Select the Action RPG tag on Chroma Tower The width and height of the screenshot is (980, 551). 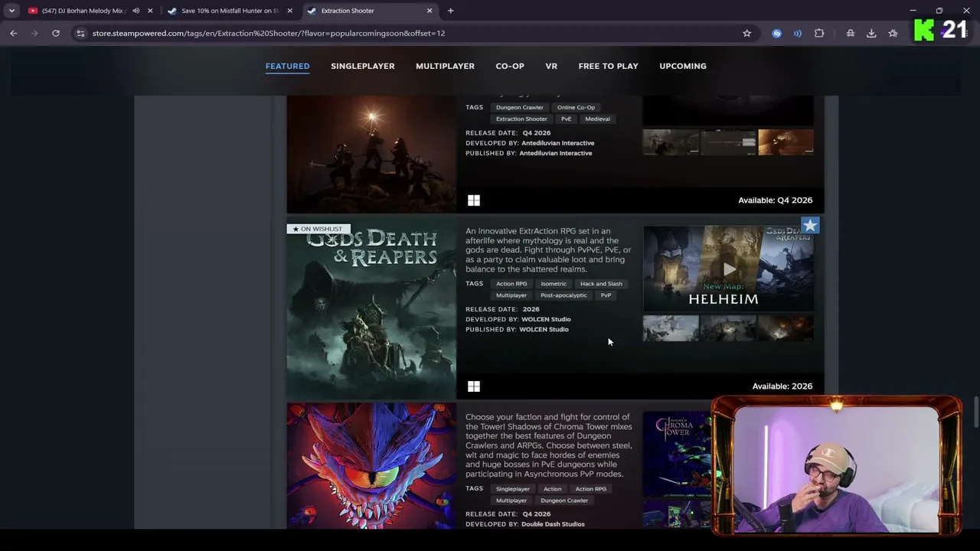[590, 489]
